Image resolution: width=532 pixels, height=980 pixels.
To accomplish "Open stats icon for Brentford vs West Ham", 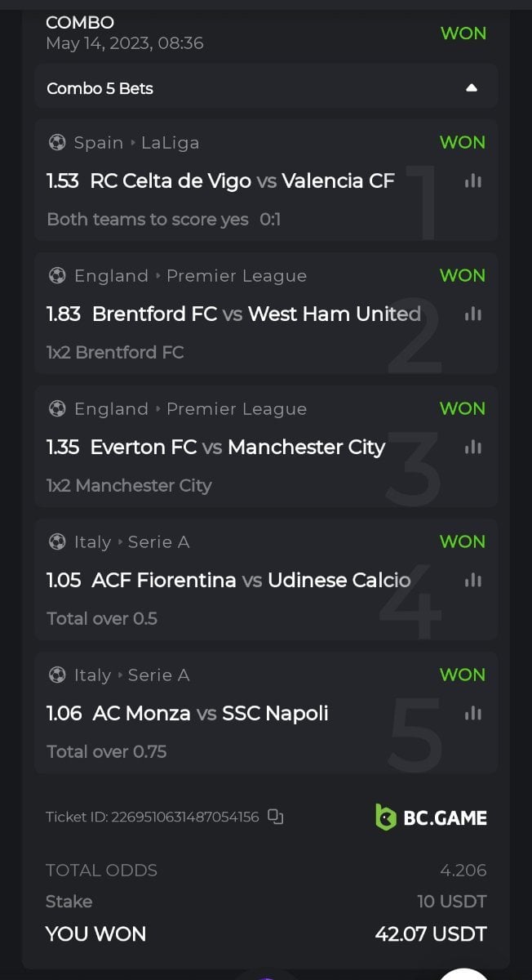I will pyautogui.click(x=472, y=314).
